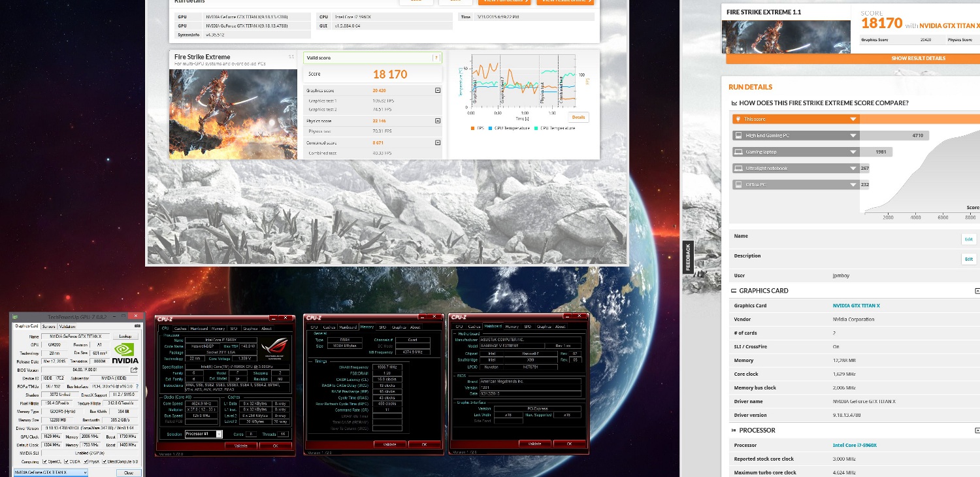Click the Details button under the chart
This screenshot has height=477, width=980.
click(579, 118)
